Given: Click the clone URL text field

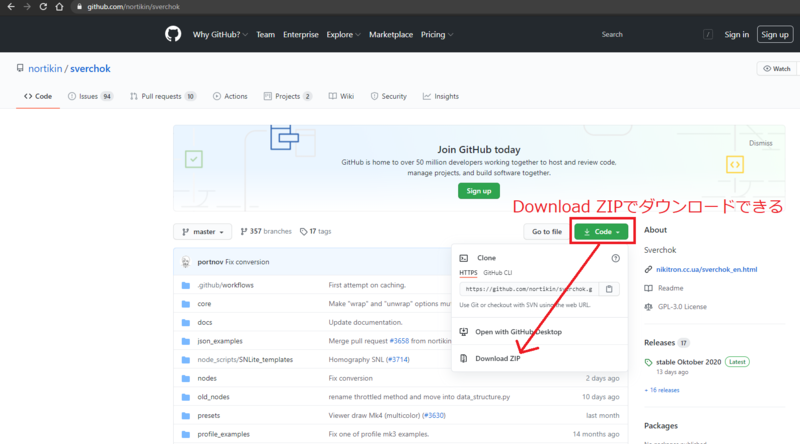Looking at the screenshot, I should coord(529,289).
